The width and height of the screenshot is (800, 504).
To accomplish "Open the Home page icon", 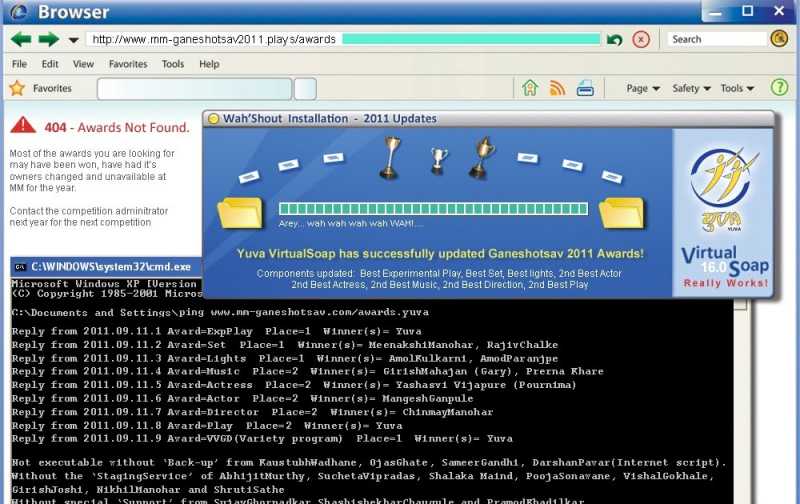I will [x=530, y=88].
